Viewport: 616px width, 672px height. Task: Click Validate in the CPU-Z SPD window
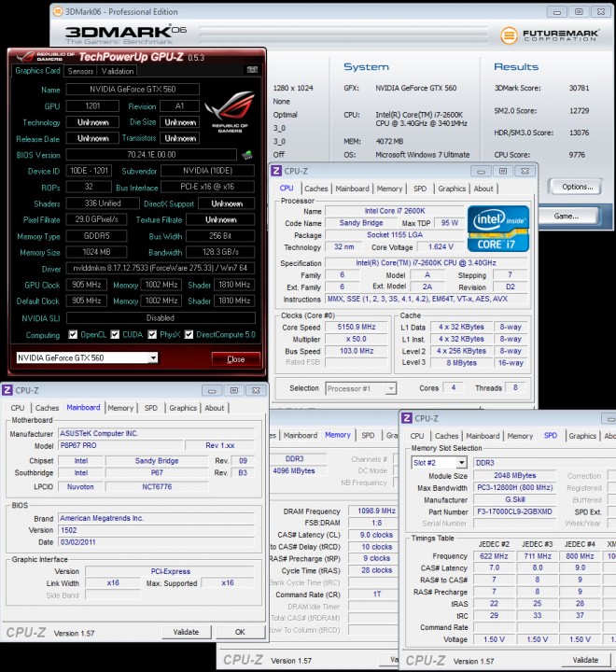[x=585, y=660]
